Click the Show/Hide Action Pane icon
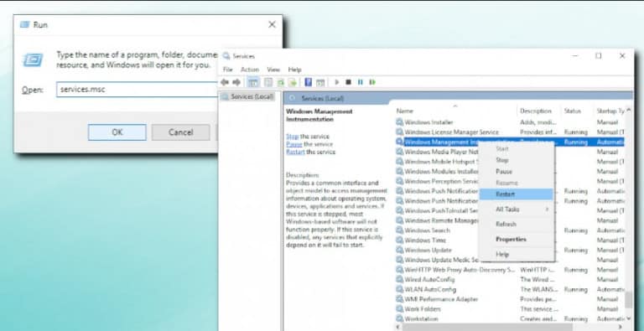644x331 pixels. click(320, 83)
